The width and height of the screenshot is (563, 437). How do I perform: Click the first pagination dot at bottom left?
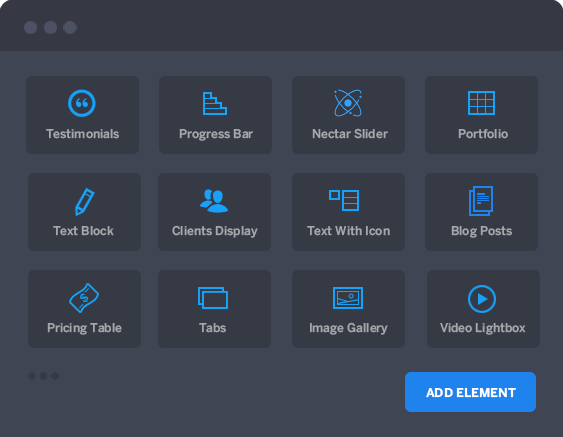coord(32,376)
